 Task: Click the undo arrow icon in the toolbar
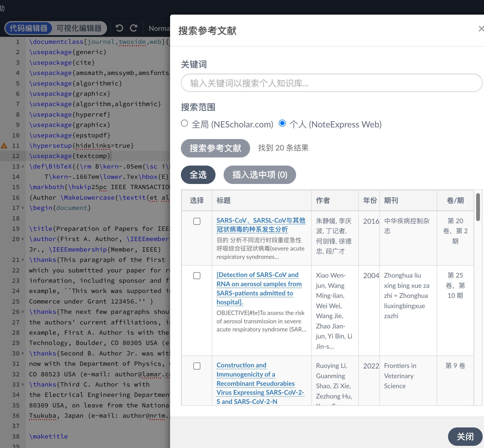click(119, 28)
